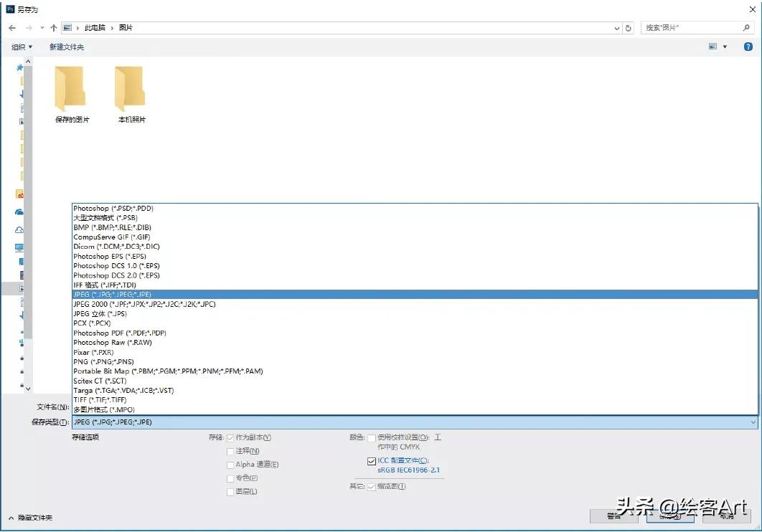Open help with the question mark icon
This screenshot has height=532, width=762.
(x=748, y=47)
